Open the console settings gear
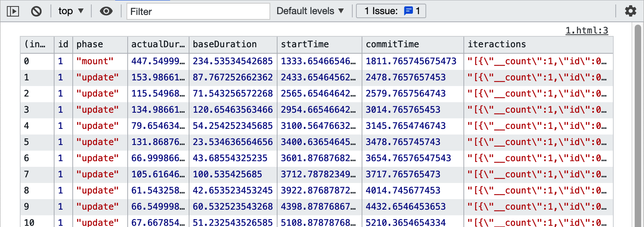Screen dimensions: 644x227 point(630,11)
